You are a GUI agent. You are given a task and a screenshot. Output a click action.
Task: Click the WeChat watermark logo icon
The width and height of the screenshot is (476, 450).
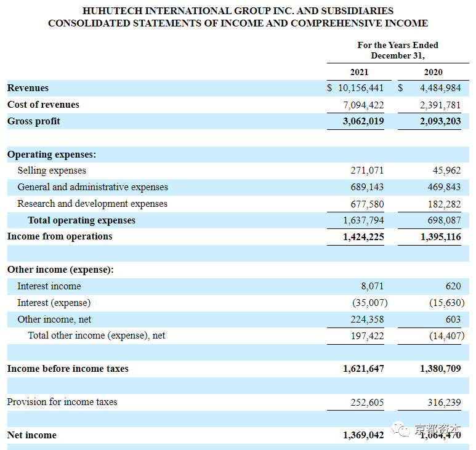tap(400, 429)
